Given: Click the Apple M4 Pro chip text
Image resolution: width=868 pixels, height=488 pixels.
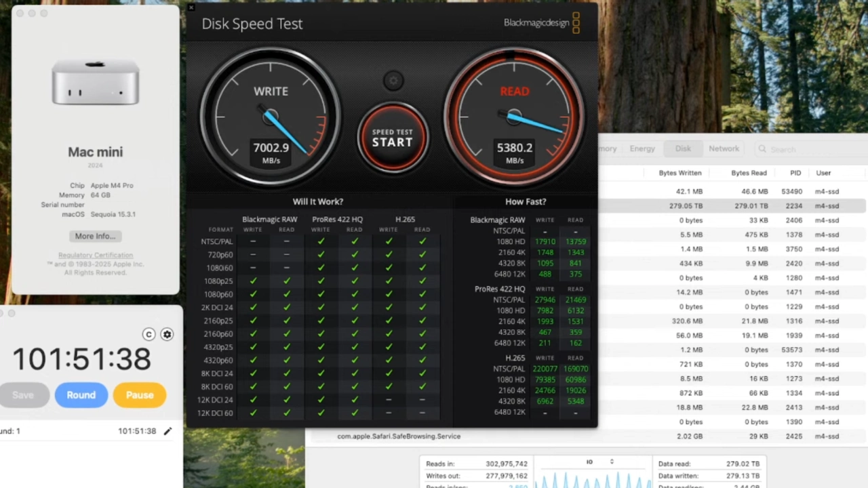Looking at the screenshot, I should (x=113, y=186).
